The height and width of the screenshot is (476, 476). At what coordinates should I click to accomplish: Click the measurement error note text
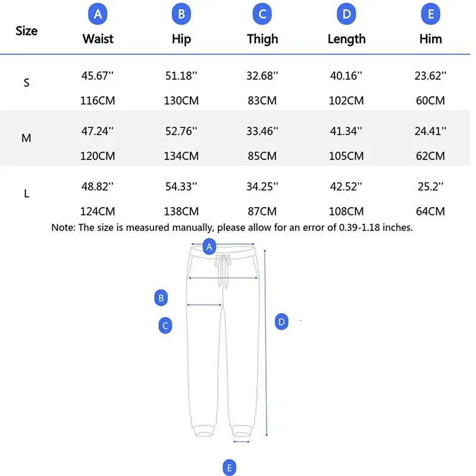tap(232, 227)
